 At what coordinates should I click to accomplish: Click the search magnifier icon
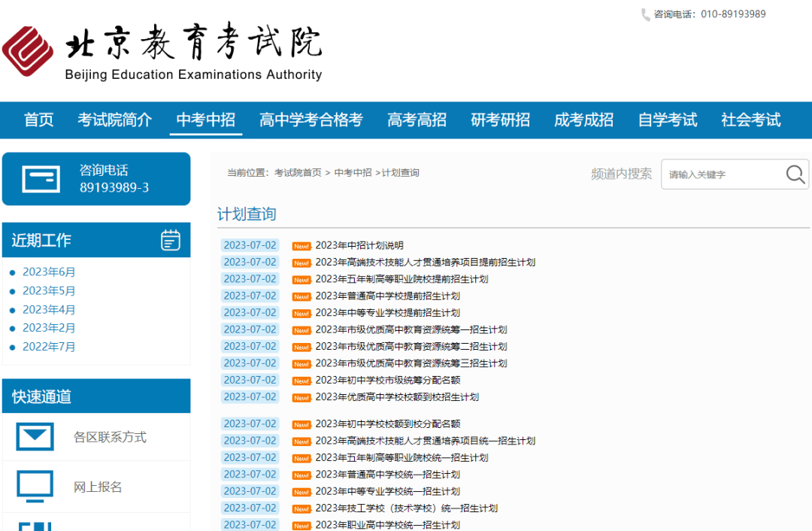795,174
